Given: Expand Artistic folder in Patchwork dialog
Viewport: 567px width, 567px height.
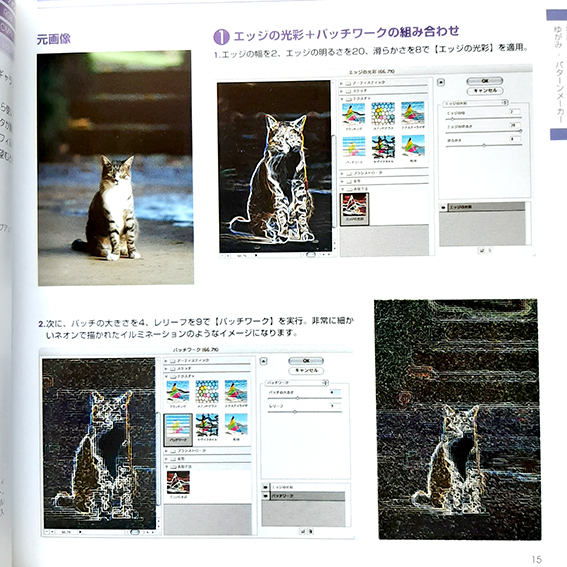Looking at the screenshot, I should click(166, 361).
